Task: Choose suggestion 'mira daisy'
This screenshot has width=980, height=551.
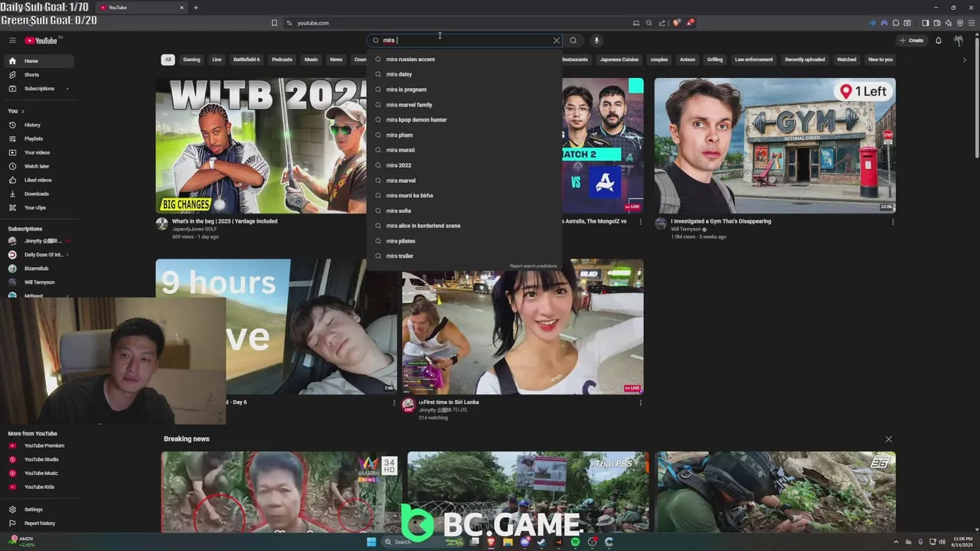Action: 464,74
